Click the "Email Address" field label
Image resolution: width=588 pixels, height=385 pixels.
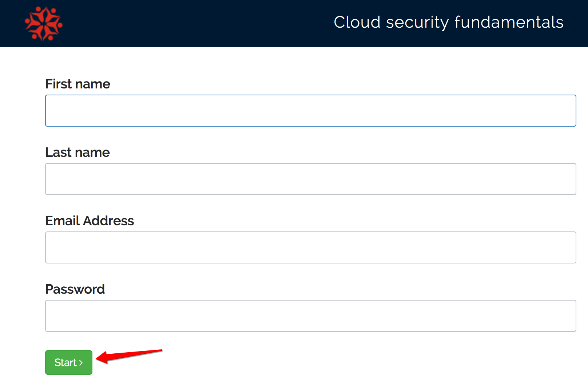90,221
